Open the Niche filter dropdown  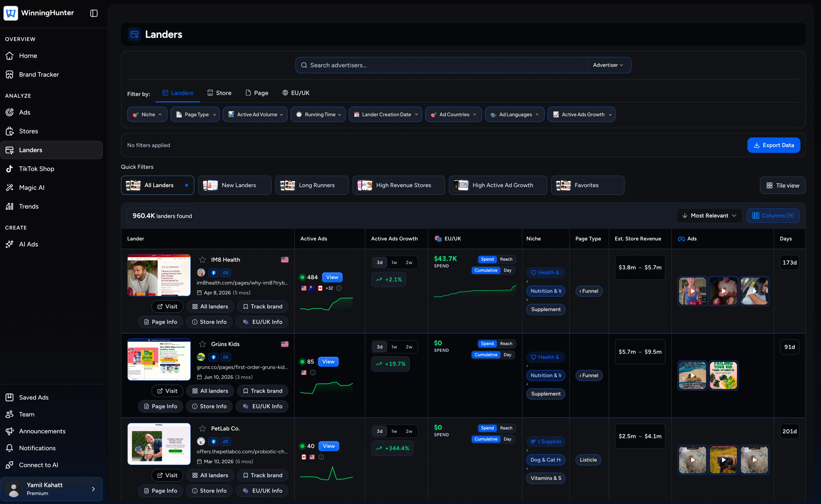[147, 114]
